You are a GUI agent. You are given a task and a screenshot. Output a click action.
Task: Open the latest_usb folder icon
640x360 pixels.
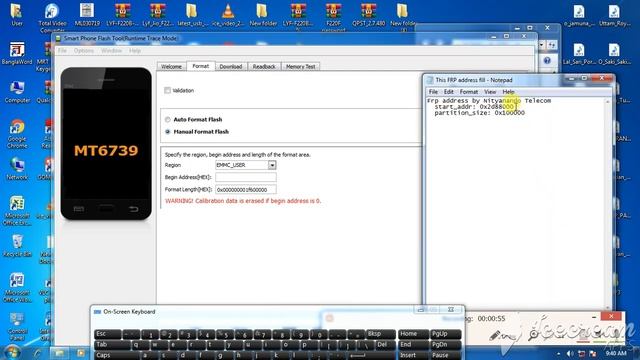click(192, 15)
